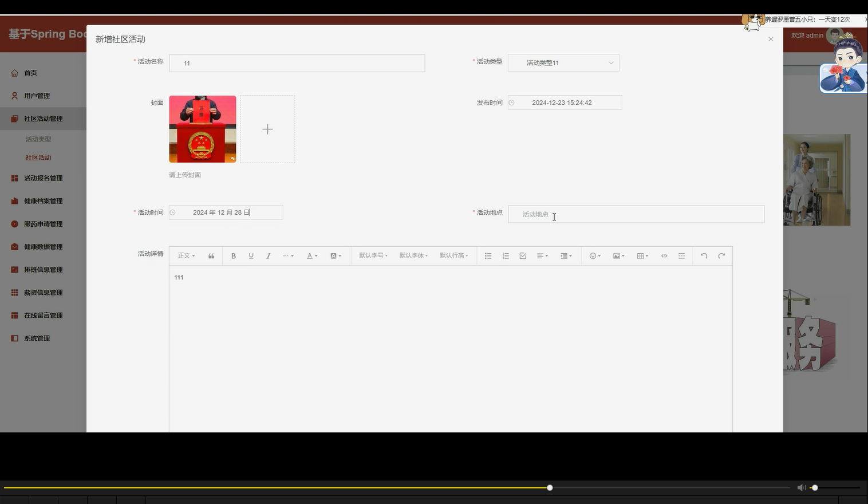Image resolution: width=868 pixels, height=504 pixels.
Task: Open the 活动类型 select dropdown
Action: pyautogui.click(x=563, y=63)
